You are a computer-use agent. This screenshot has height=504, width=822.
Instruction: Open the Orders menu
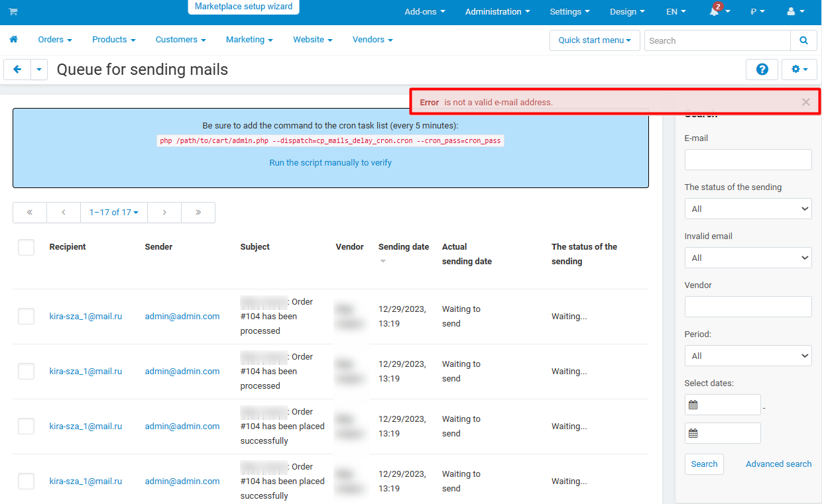click(55, 40)
